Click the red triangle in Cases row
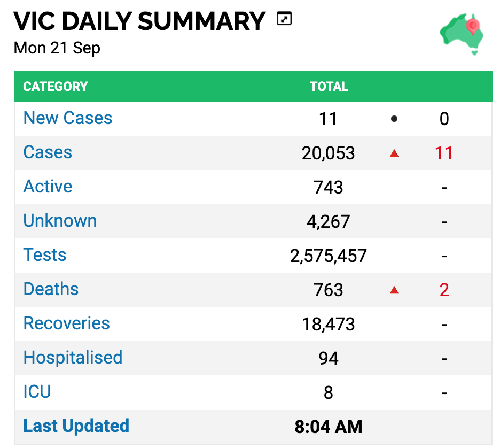The width and height of the screenshot is (500, 448). click(x=394, y=153)
